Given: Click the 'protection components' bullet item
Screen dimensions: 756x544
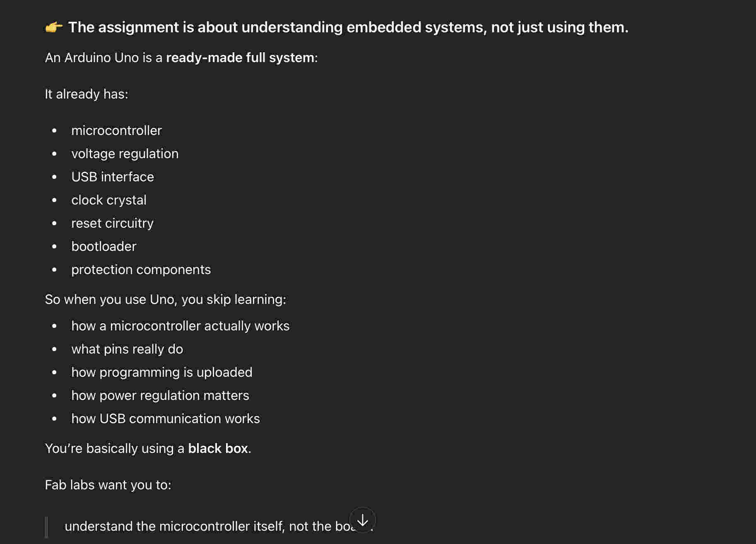Looking at the screenshot, I should click(141, 270).
